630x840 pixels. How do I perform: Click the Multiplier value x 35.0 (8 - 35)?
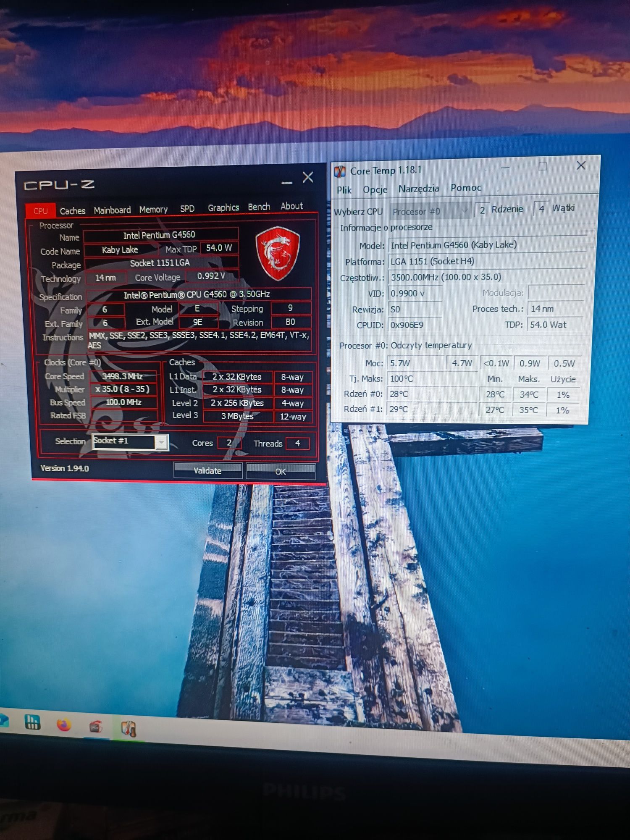point(123,389)
